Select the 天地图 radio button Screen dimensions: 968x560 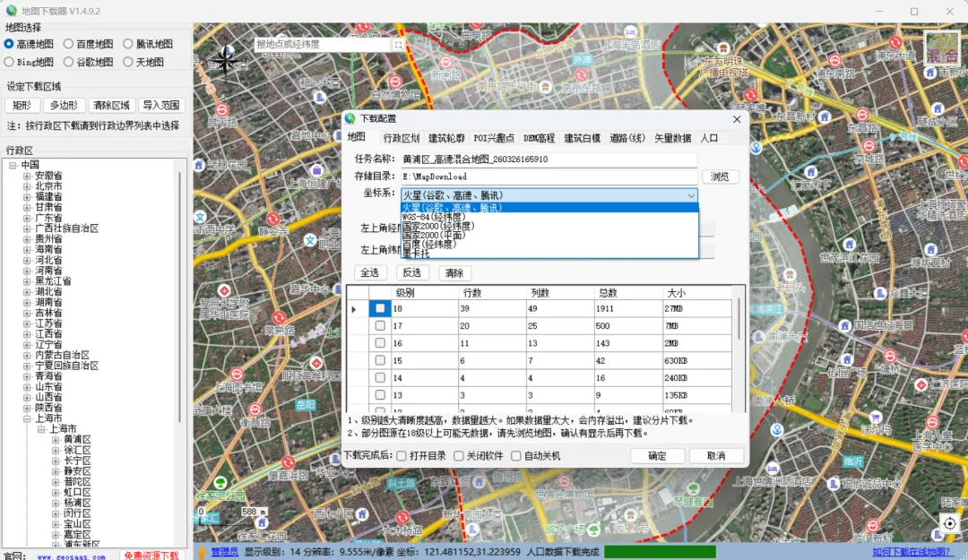pyautogui.click(x=128, y=62)
